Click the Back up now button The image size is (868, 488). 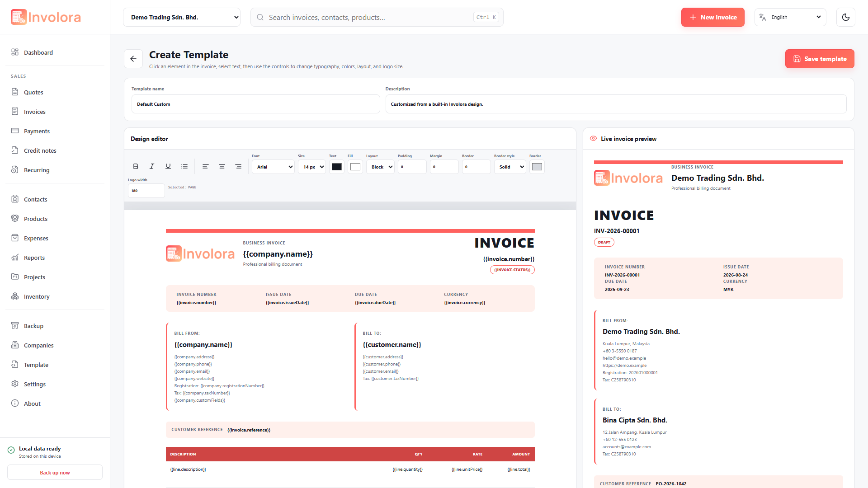[55, 473]
